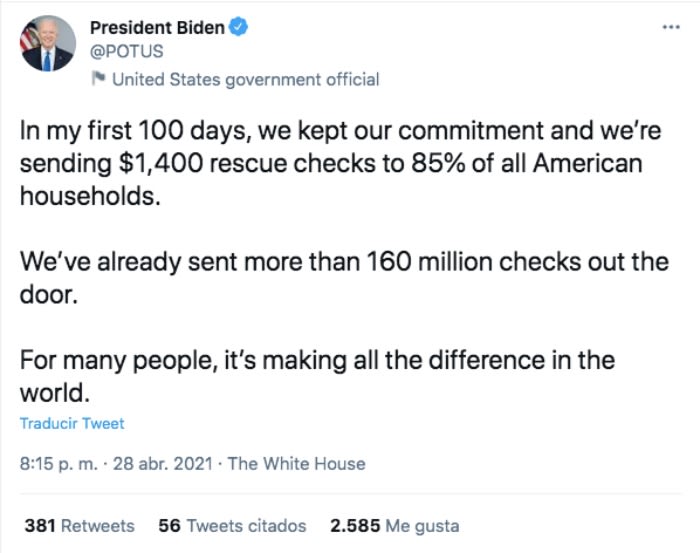
Task: Click the line starting 'sending $1,400 rescue checks'
Action: 330,162
